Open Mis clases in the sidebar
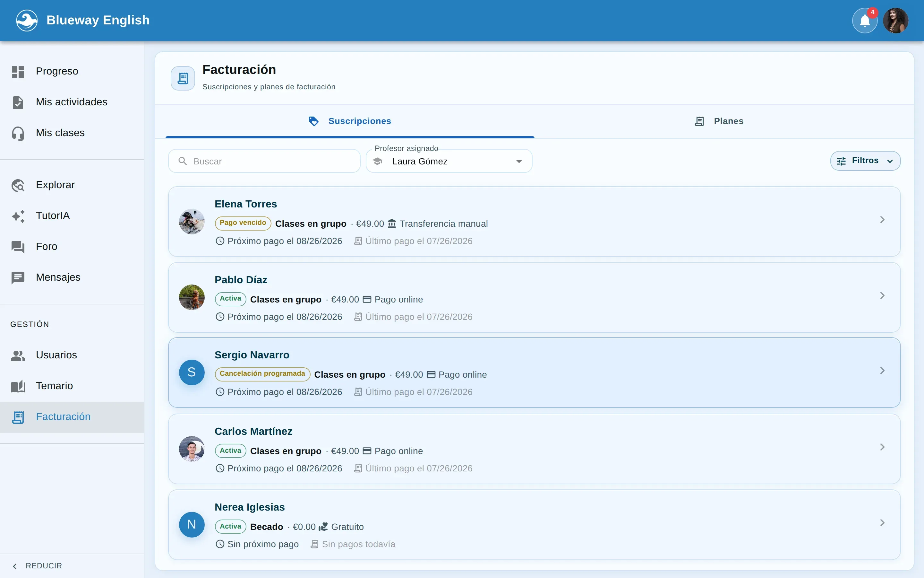Viewport: 924px width, 578px height. pyautogui.click(x=72, y=133)
